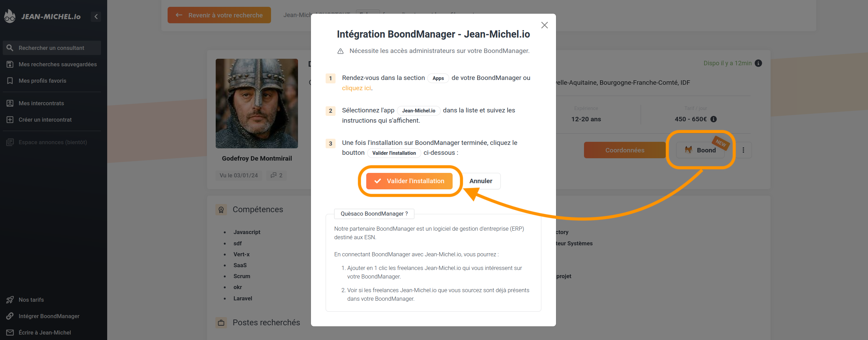The width and height of the screenshot is (868, 340).
Task: Click the info icon next to the daily rate
Action: coord(714,119)
